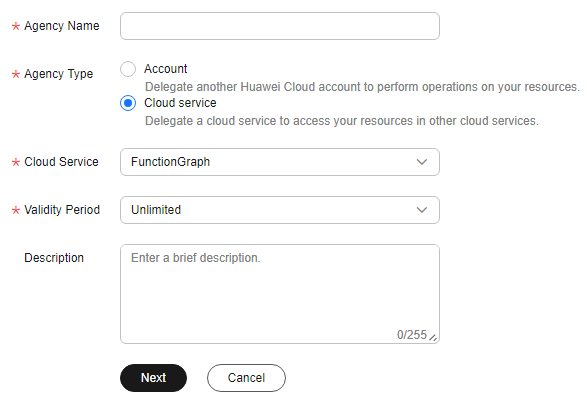Select the Account agency type radio button
Screen dimensions: 587x407
pos(128,69)
